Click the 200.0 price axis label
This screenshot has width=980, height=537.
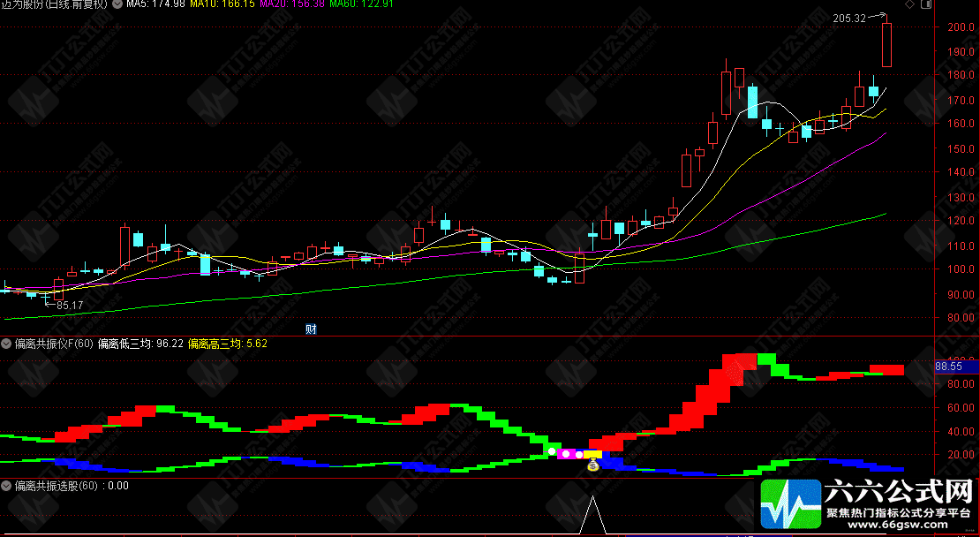point(960,26)
